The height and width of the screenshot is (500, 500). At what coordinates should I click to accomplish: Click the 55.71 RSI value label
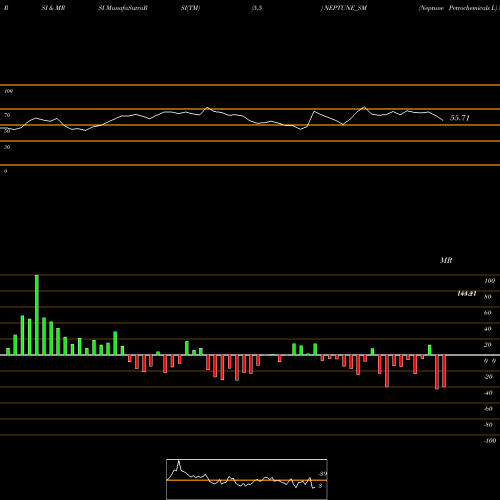(460, 118)
